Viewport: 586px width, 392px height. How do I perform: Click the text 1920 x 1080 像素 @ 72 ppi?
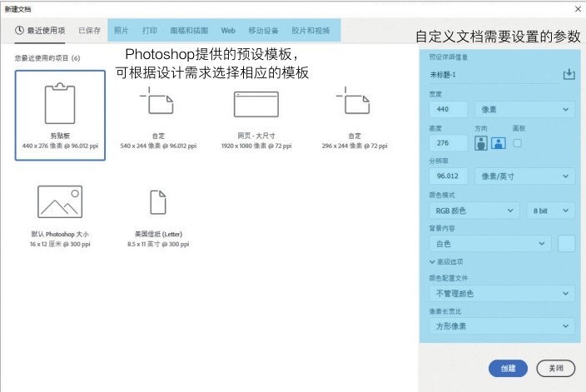click(x=256, y=146)
